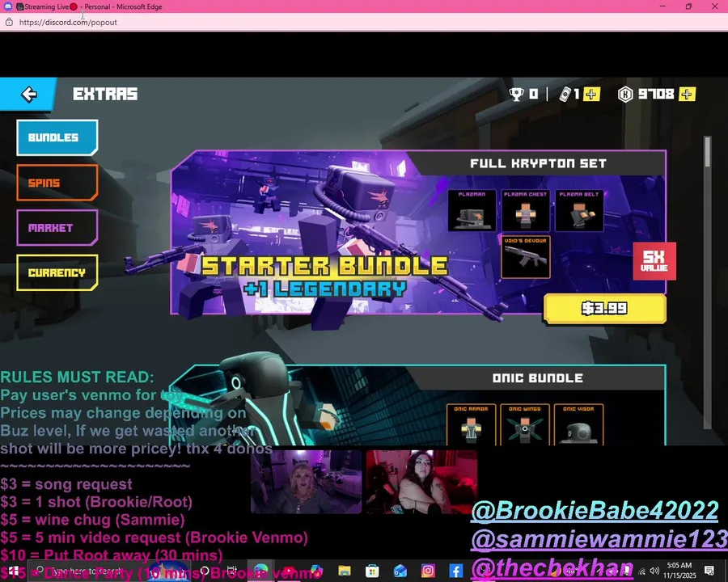The image size is (728, 582).
Task: Add coins with plus beside 9708
Action: pos(687,95)
